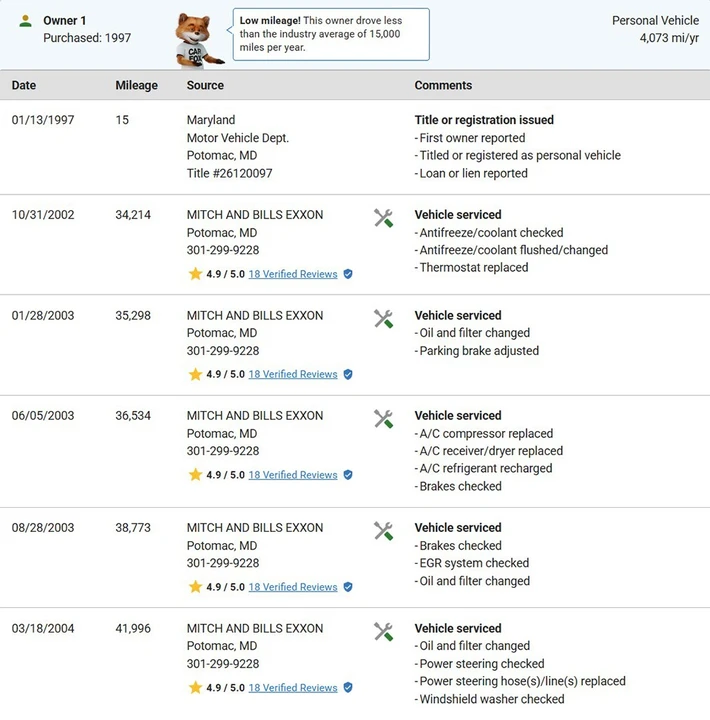Click Title or registration issued heading

click(x=484, y=120)
